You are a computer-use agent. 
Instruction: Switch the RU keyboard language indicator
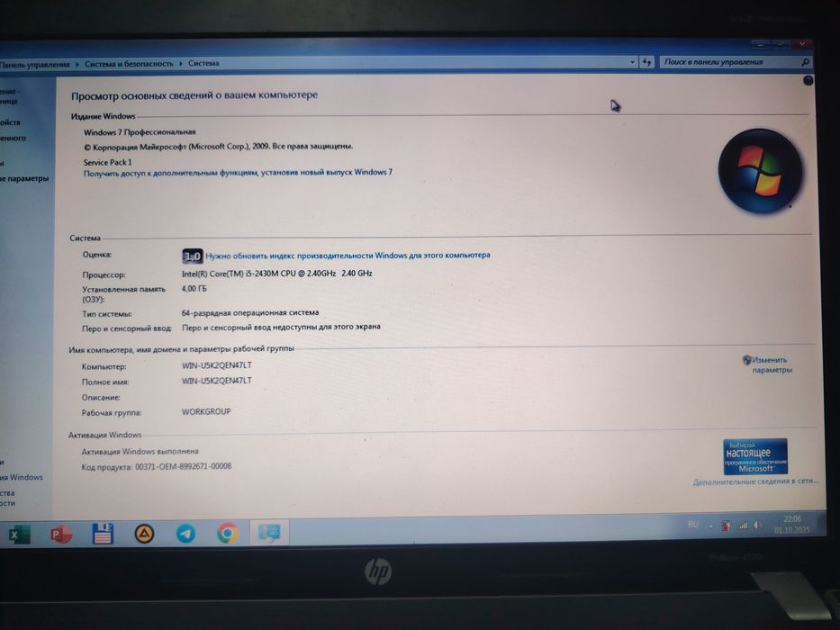click(x=692, y=525)
